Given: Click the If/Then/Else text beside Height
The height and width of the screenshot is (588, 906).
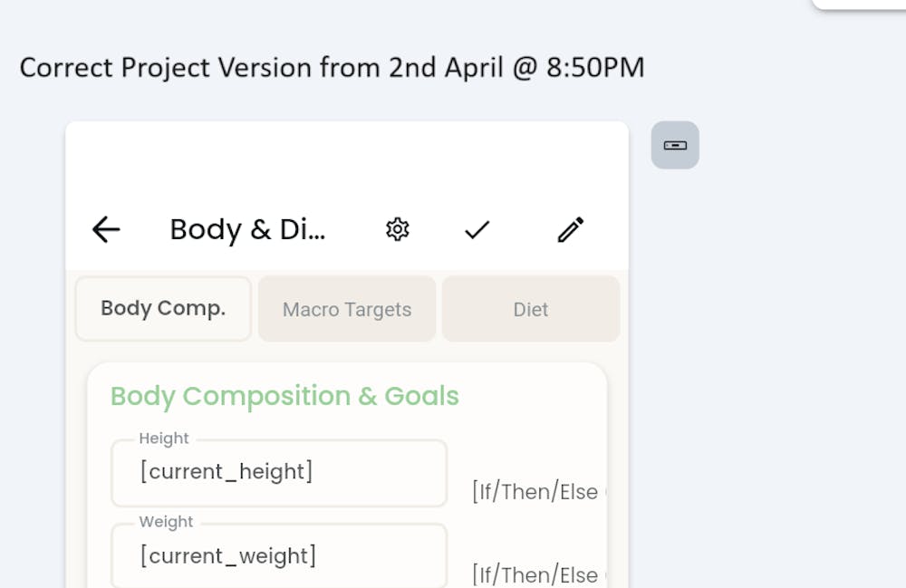Looking at the screenshot, I should tap(536, 492).
